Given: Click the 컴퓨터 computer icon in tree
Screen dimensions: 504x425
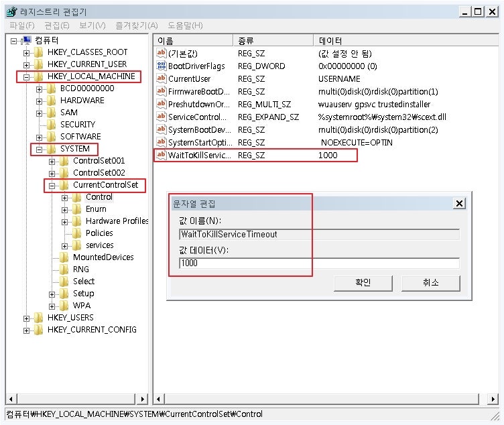Looking at the screenshot, I should click(x=26, y=40).
